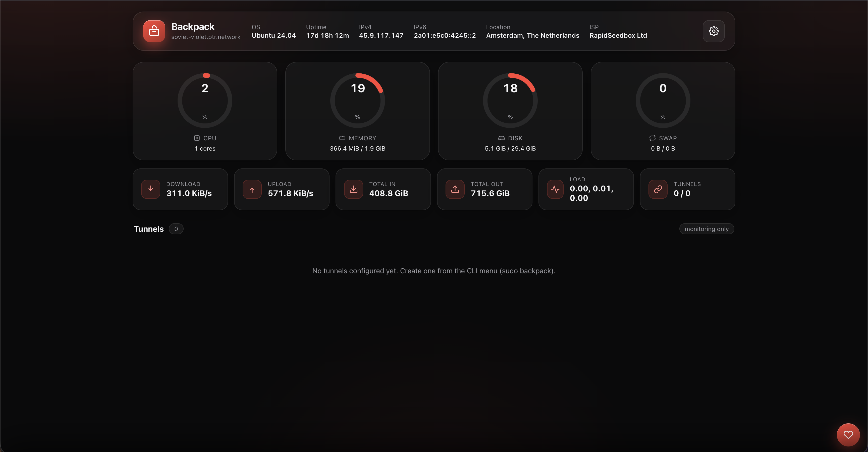
Task: Click the Disk usage gauge ring
Action: pos(510,101)
